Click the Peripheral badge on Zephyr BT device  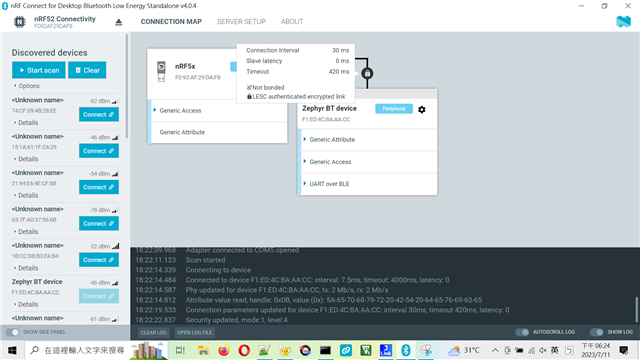pos(394,109)
